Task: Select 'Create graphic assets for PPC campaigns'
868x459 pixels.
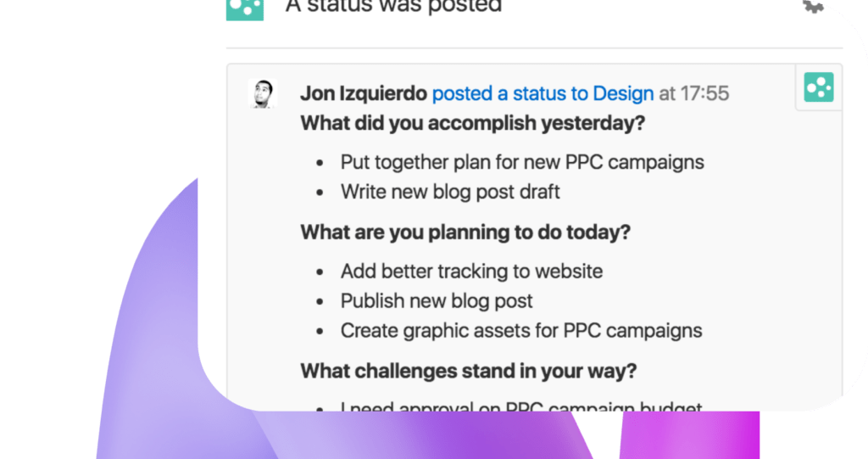Action: (521, 330)
